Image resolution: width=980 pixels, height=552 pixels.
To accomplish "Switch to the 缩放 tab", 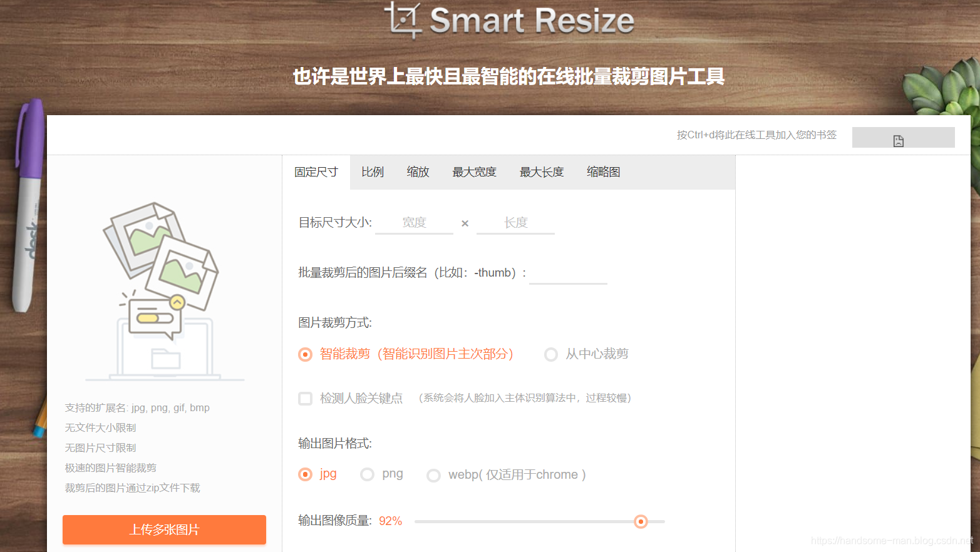I will pos(418,172).
